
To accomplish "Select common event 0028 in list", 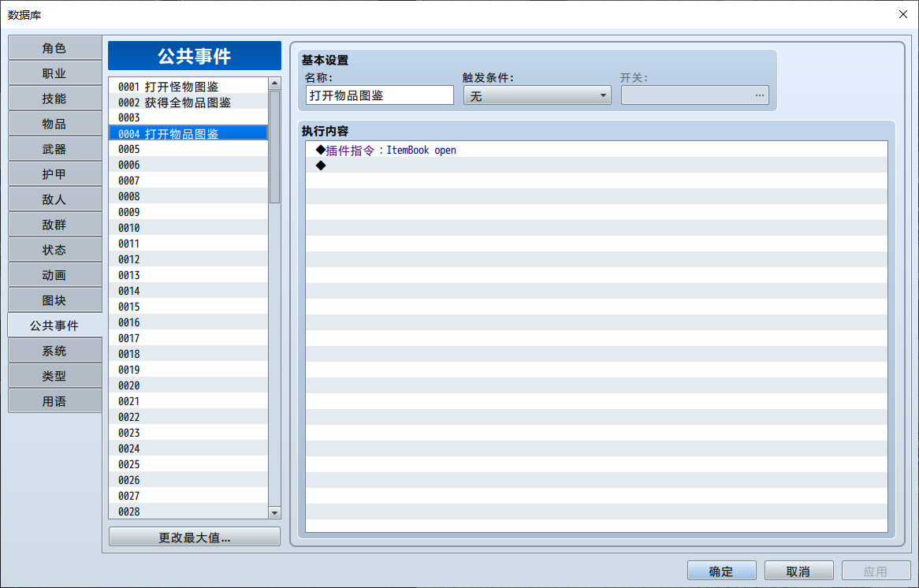I will point(188,512).
